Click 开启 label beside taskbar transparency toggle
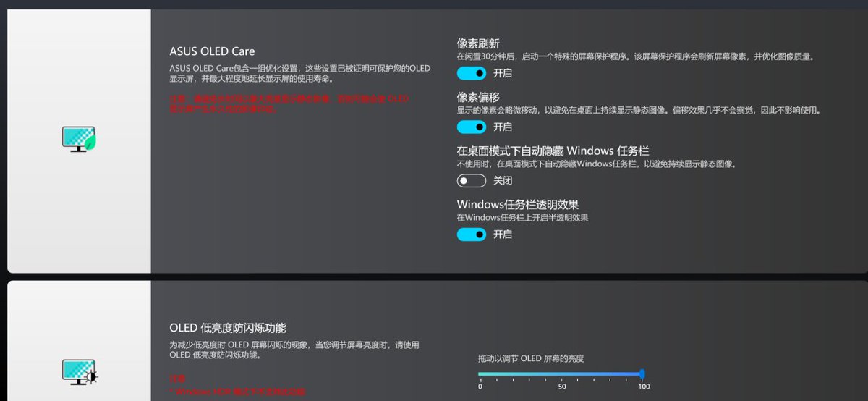Screen dimensions: 868x401 click(503, 234)
